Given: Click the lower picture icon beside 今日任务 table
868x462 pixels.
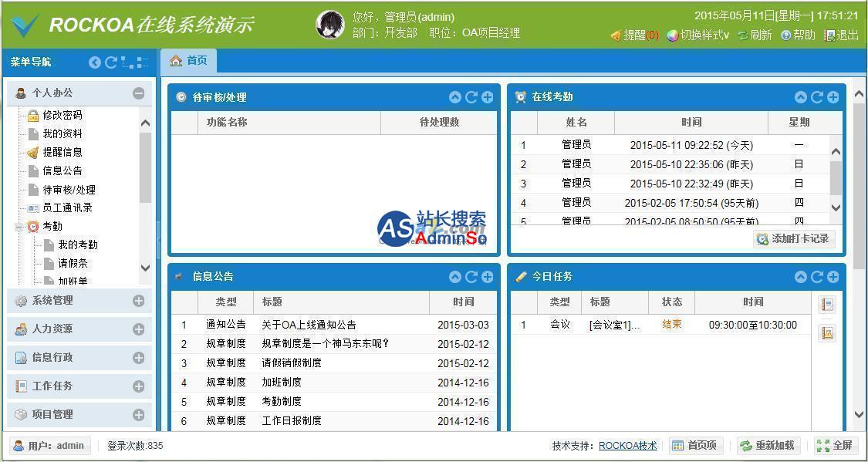Looking at the screenshot, I should point(828,333).
